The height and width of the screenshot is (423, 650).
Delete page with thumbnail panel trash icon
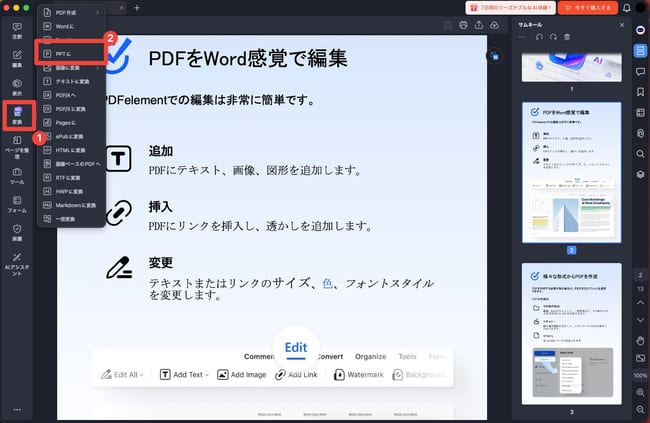point(567,37)
